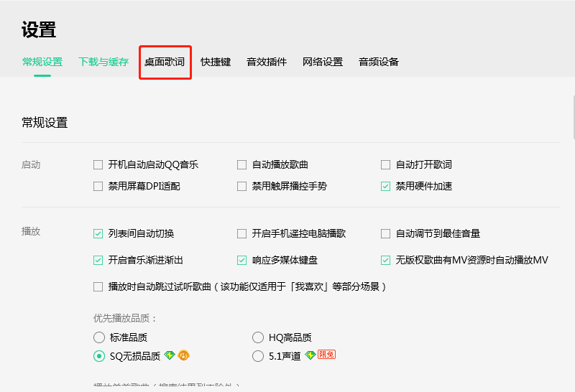This screenshot has height=392, width=575.
Task: Enable 开机自动启动QQ音乐 checkbox
Action: point(98,164)
